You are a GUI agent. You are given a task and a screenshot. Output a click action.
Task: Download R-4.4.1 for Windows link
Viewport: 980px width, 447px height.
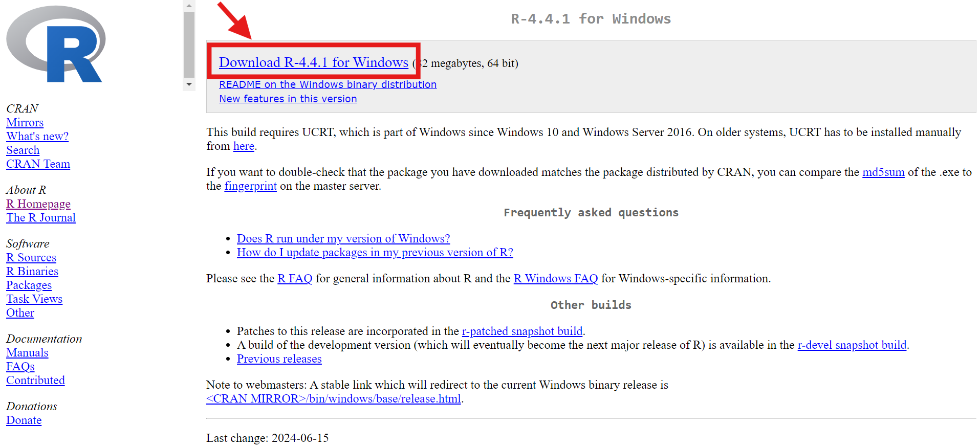(314, 62)
